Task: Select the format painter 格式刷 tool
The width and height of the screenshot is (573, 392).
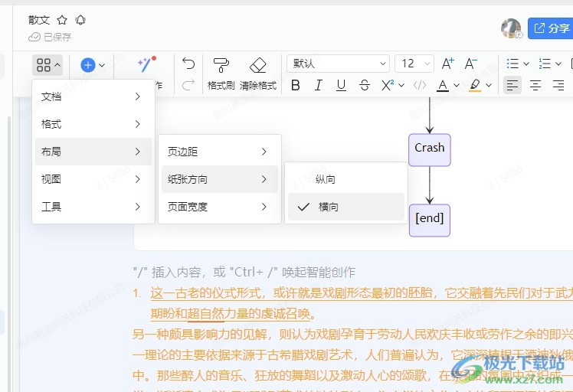Action: 221,74
